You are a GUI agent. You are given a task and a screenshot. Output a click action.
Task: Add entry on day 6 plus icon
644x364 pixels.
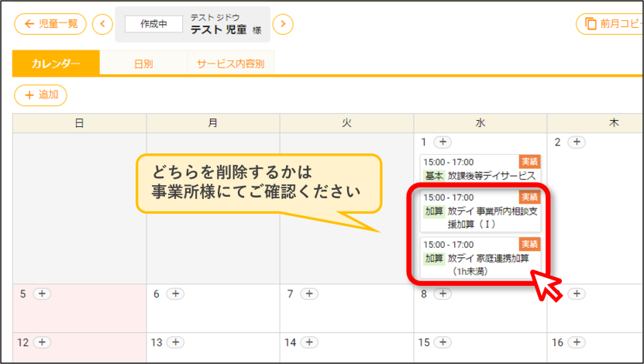click(x=175, y=294)
